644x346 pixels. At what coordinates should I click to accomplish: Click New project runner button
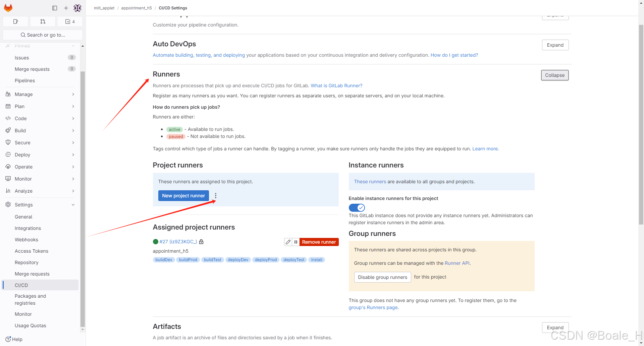point(183,196)
